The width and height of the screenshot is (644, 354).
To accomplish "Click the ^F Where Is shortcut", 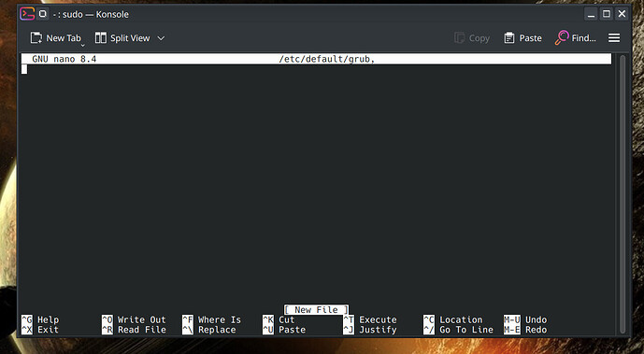I will [211, 319].
